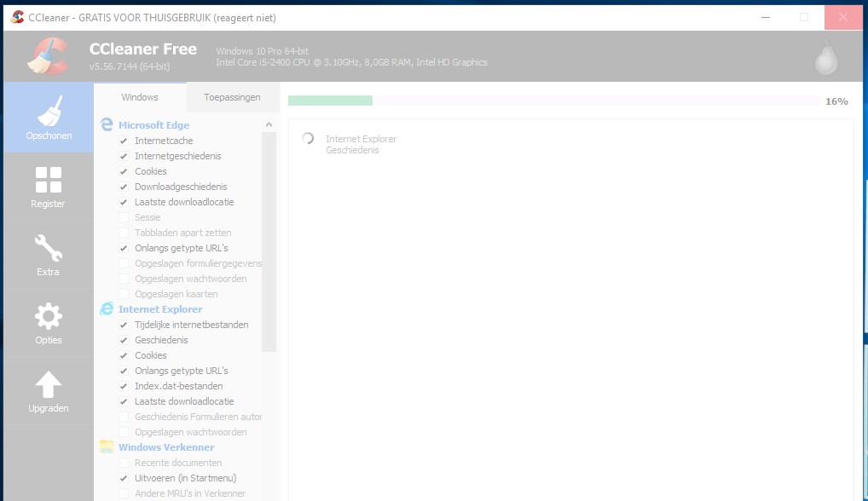Uncheck Index.dat-bestanden checkbox
868x501 pixels.
pos(124,387)
